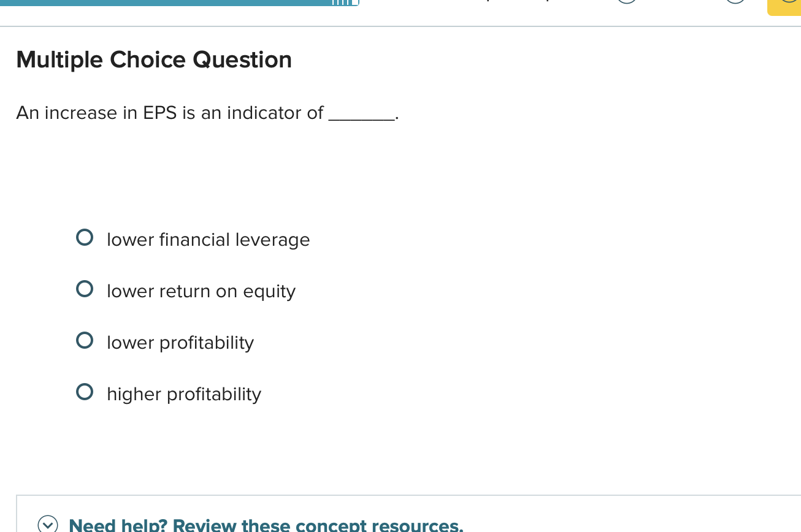Click the "Multiple Choice Question" heading
This screenshot has width=801, height=532.
[x=154, y=59]
